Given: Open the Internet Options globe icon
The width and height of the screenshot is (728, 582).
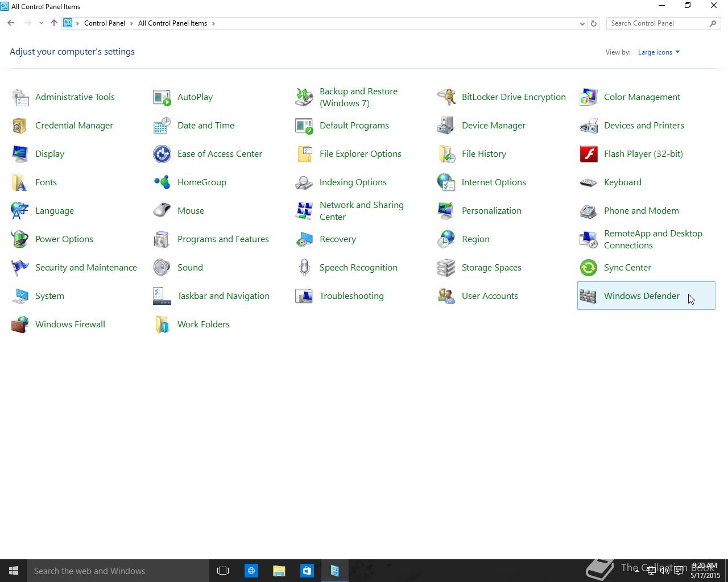Looking at the screenshot, I should point(446,182).
